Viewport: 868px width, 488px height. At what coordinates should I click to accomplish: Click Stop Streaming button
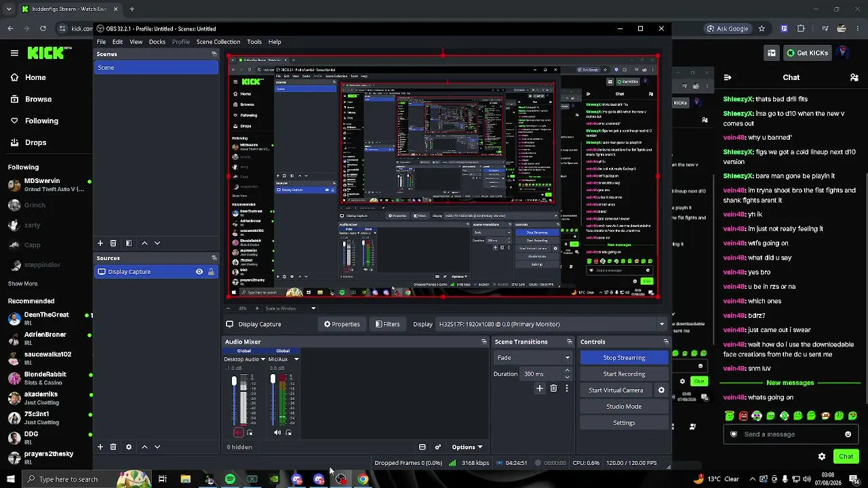tap(624, 358)
